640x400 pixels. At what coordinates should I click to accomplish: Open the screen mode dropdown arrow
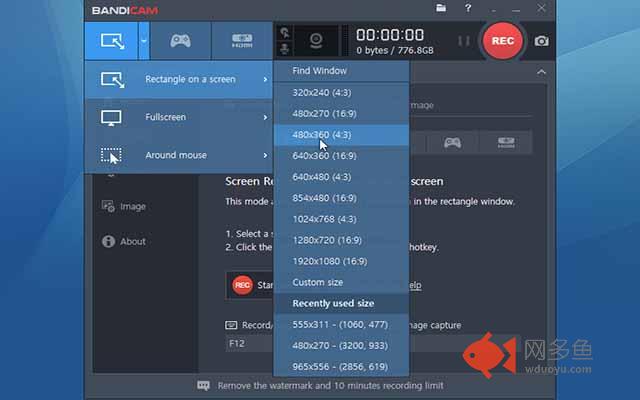tap(144, 41)
